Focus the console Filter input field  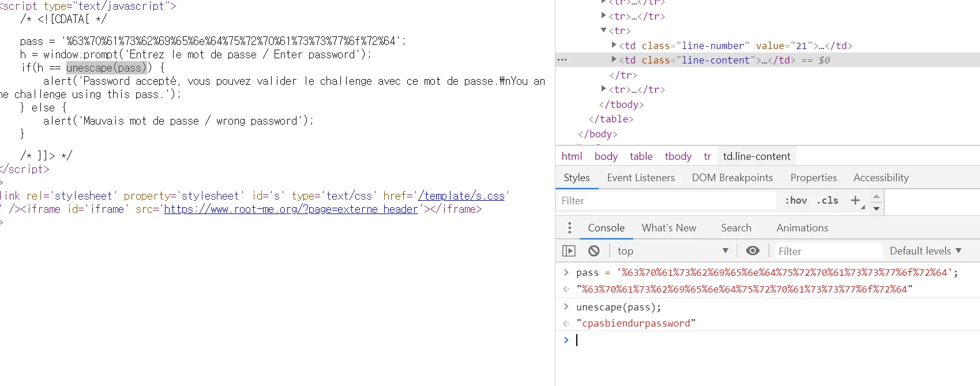[828, 251]
